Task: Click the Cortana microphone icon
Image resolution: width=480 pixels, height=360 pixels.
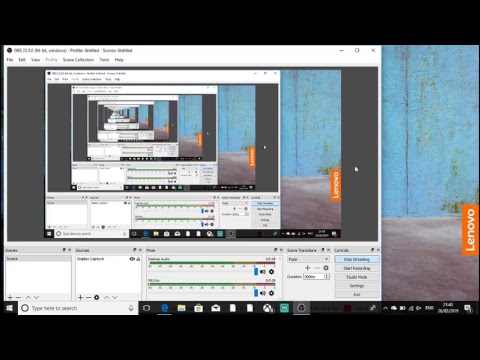Action: point(131,308)
